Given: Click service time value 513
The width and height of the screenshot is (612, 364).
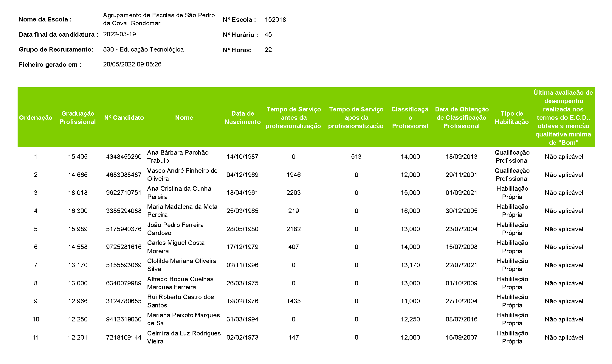Looking at the screenshot, I should [356, 157].
